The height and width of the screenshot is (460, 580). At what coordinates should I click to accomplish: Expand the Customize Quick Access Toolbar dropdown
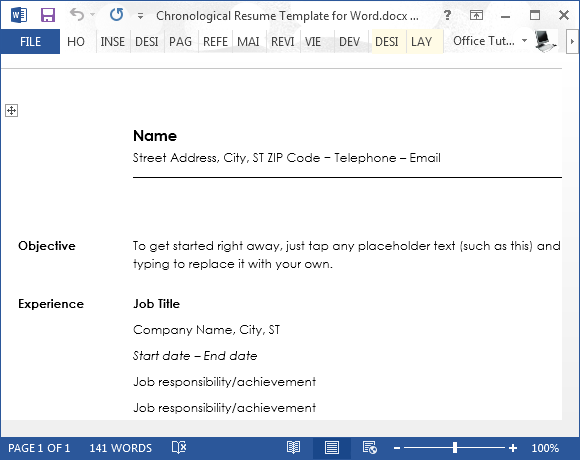coord(140,16)
